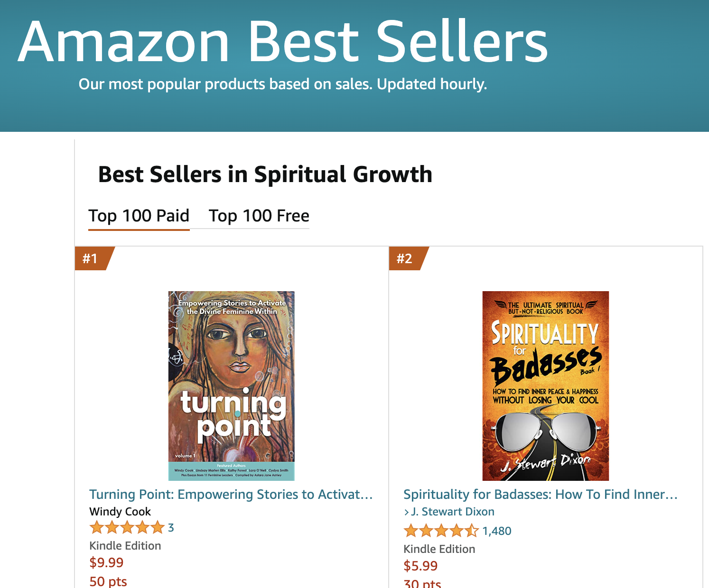This screenshot has height=588, width=709.
Task: Open the Turning Point title link
Action: pyautogui.click(x=231, y=495)
